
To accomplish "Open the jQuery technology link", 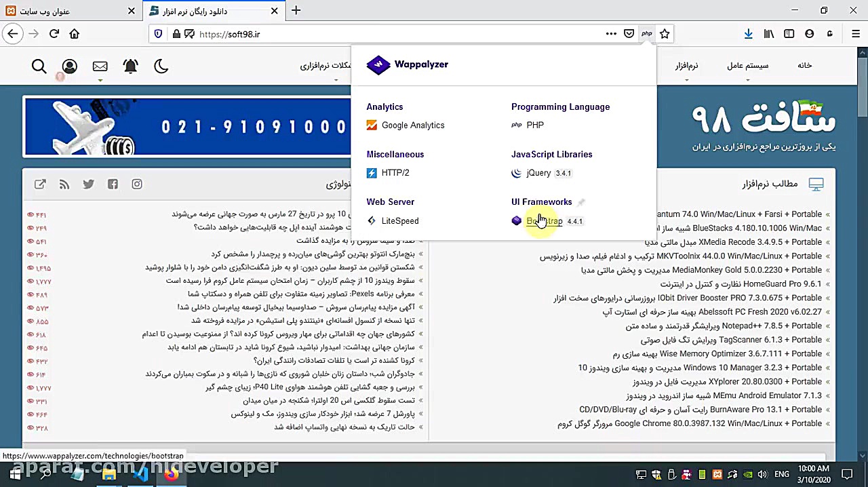I will pyautogui.click(x=538, y=173).
